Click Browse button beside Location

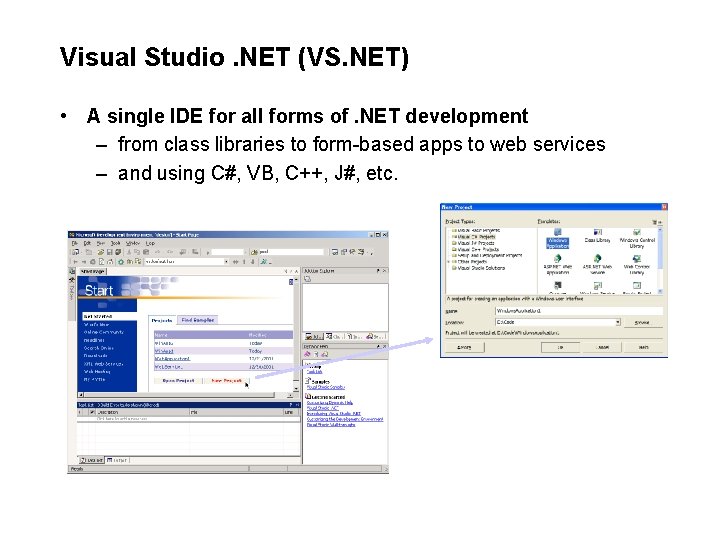tap(642, 322)
